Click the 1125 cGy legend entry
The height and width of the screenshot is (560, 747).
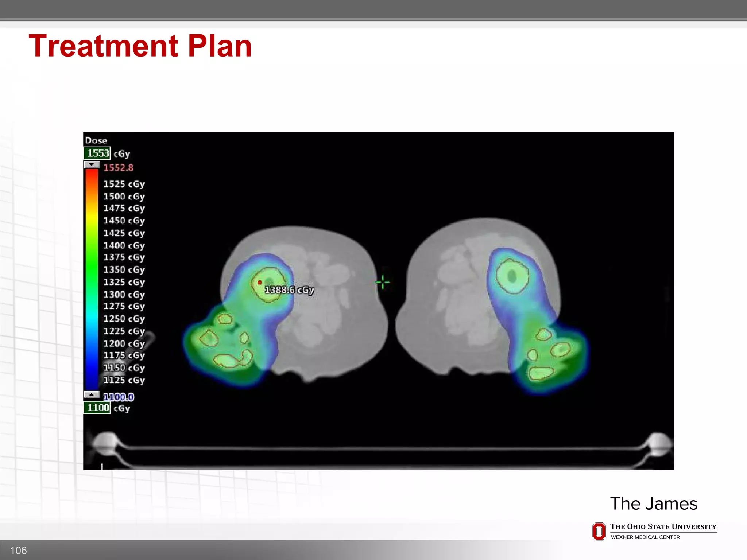click(124, 380)
